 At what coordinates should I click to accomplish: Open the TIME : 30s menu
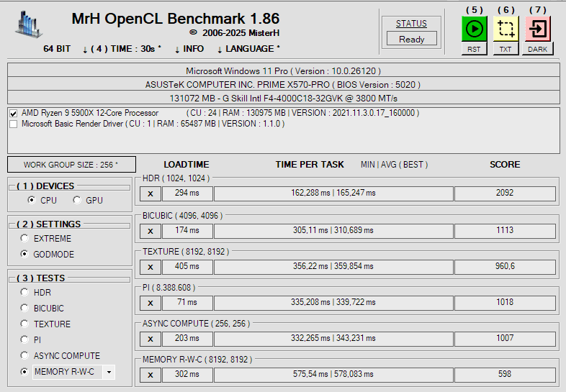coord(122,49)
